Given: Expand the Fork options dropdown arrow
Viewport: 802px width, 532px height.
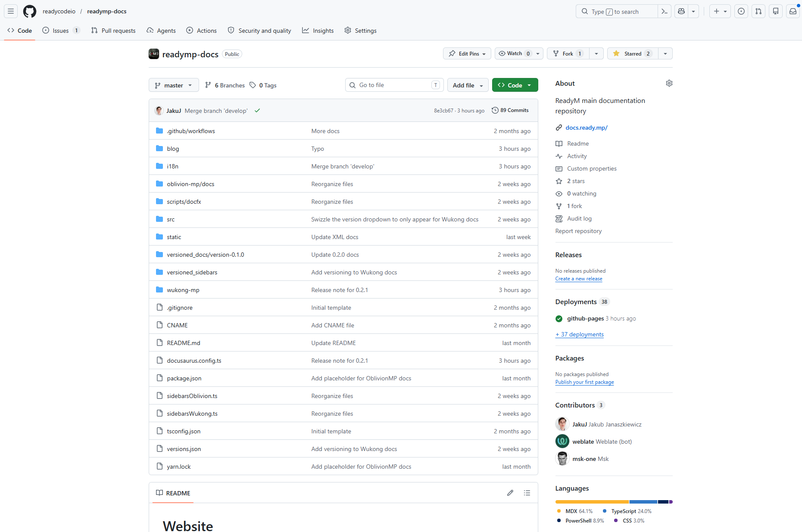Looking at the screenshot, I should point(596,53).
